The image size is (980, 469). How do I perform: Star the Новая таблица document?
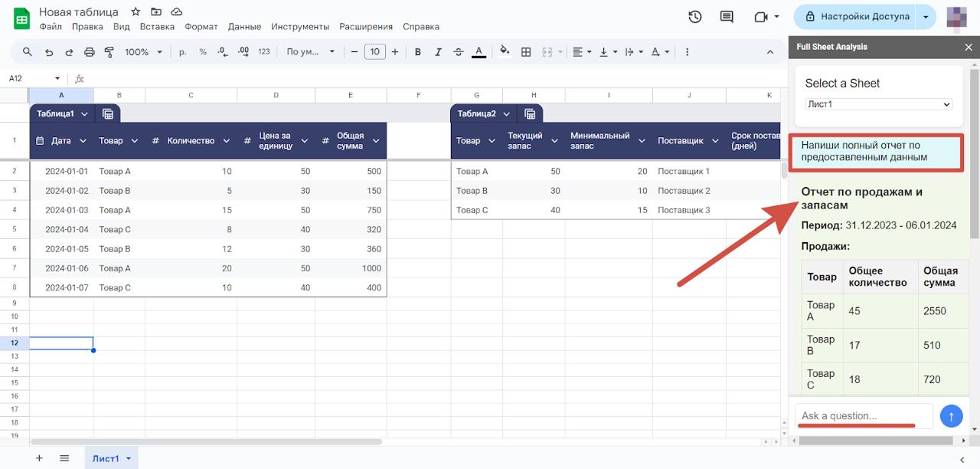click(x=136, y=12)
